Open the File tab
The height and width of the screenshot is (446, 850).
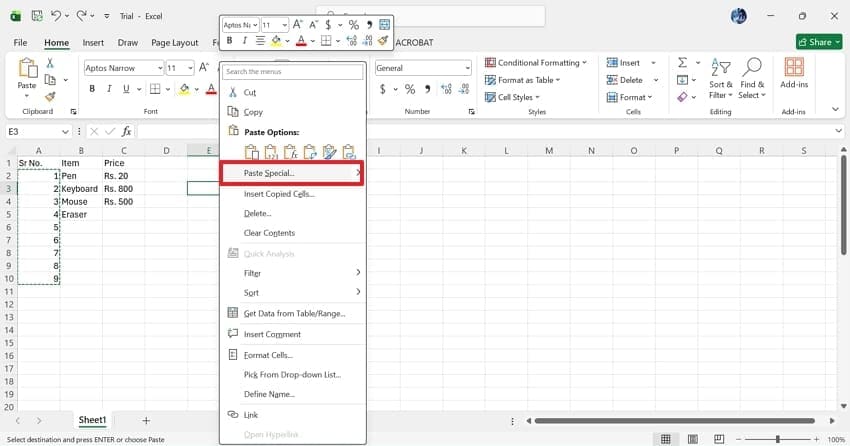(20, 42)
